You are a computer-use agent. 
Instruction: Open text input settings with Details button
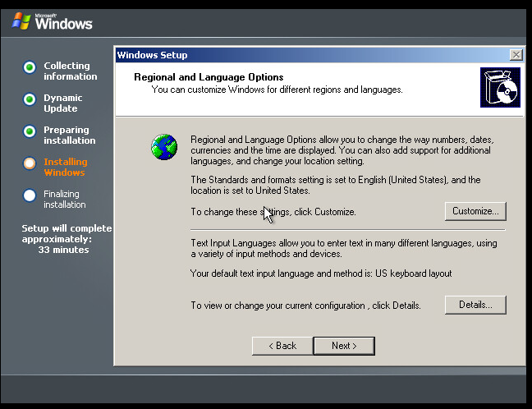tap(475, 305)
